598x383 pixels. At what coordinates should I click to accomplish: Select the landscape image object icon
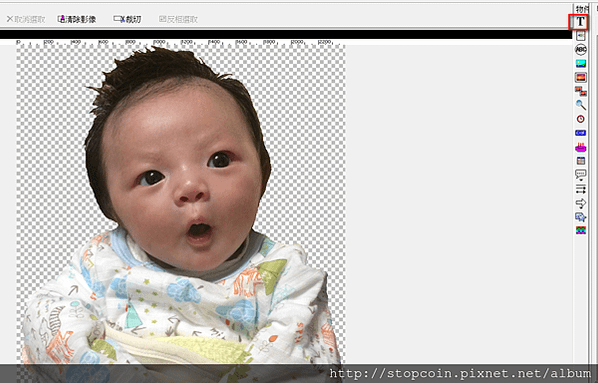tap(580, 63)
